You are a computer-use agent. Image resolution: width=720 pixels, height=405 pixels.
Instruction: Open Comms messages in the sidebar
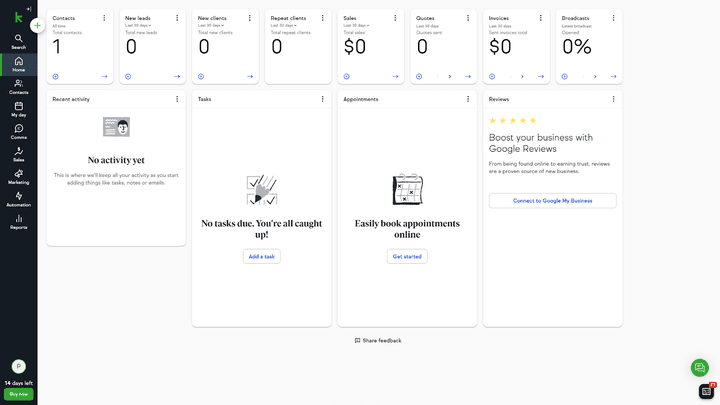(18, 131)
